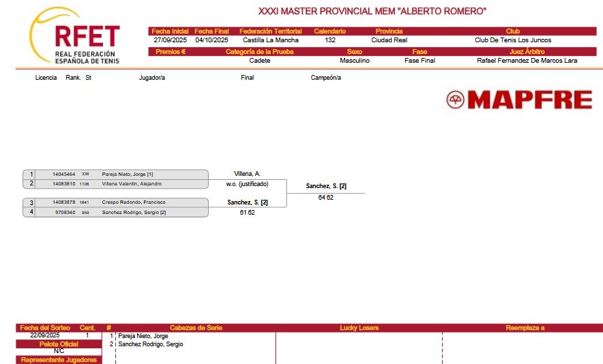
Task: Click the MAPFRE sponsor logo
Action: coord(519,100)
